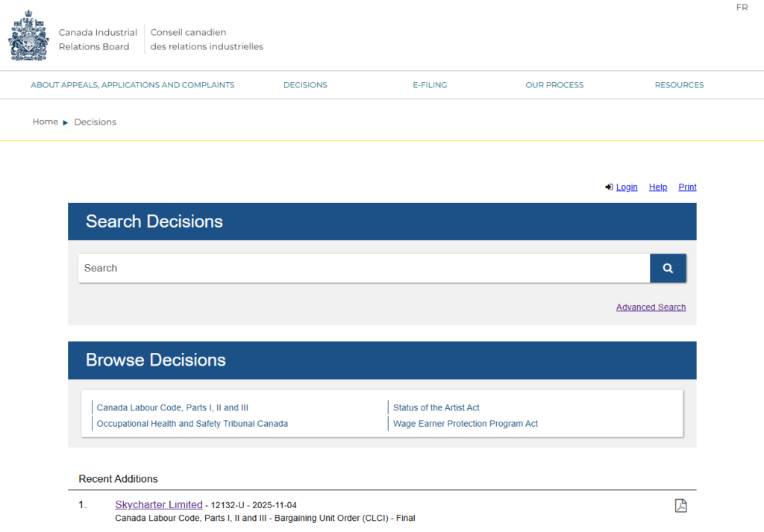Open the Help link
Screen dimensions: 764x532
pyautogui.click(x=657, y=187)
